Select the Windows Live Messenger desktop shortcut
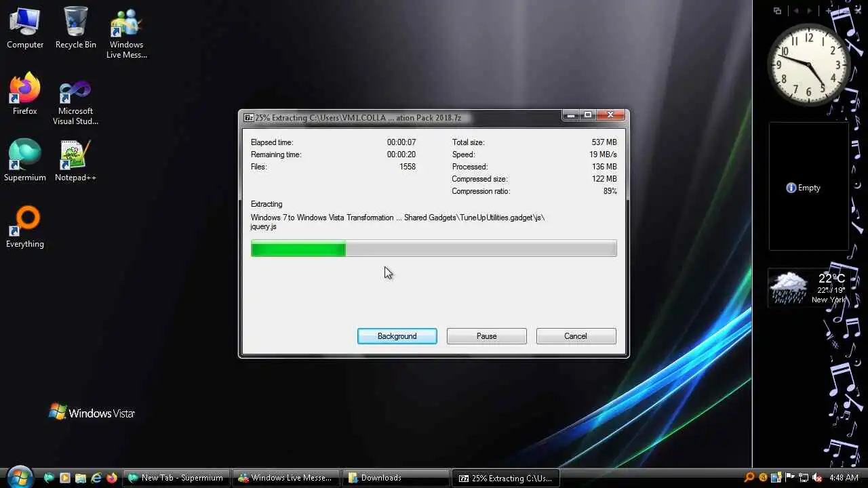868x488 pixels. [127, 34]
